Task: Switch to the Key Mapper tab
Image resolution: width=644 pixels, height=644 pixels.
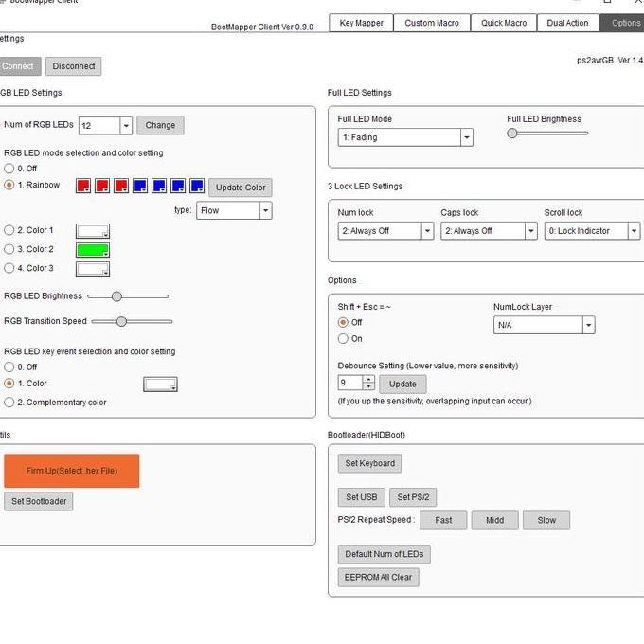Action: pyautogui.click(x=360, y=23)
